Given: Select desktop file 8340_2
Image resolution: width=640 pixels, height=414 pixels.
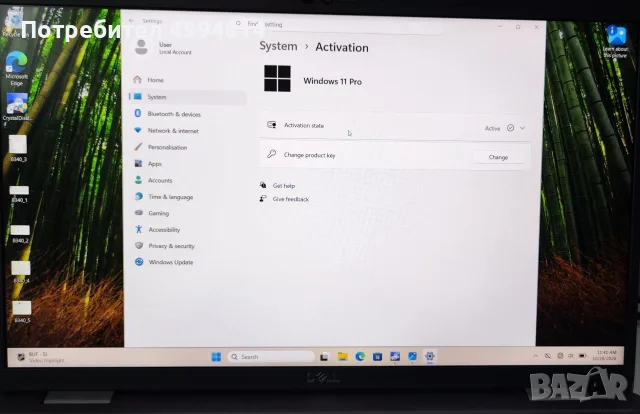Looking at the screenshot, I should [20, 235].
